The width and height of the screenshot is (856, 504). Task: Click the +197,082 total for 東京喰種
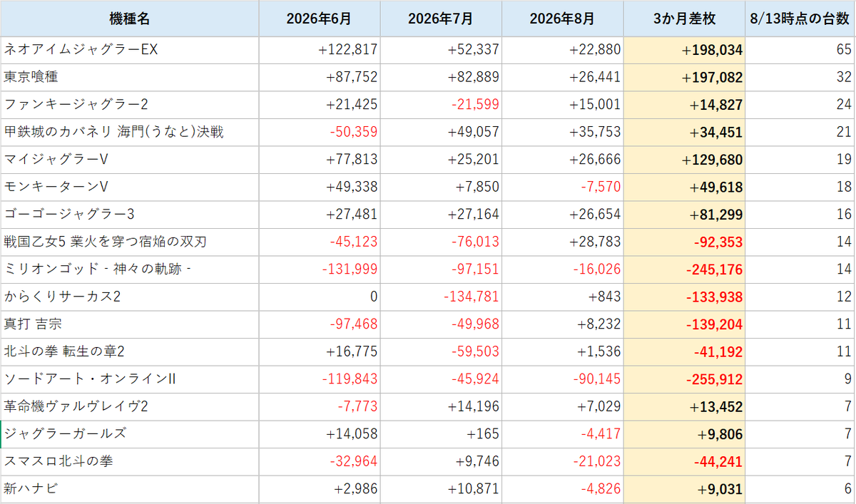(x=684, y=78)
